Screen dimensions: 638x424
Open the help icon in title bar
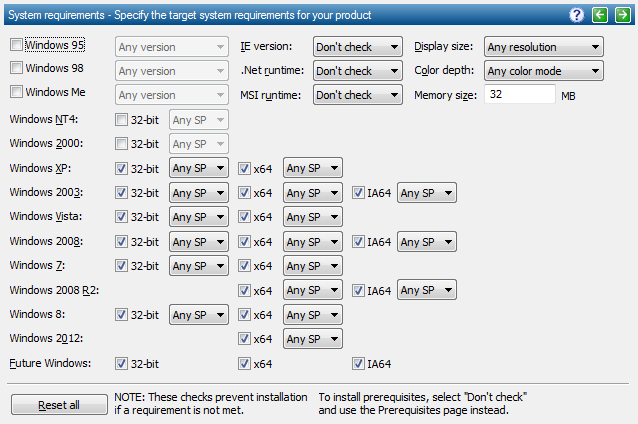coord(577,15)
